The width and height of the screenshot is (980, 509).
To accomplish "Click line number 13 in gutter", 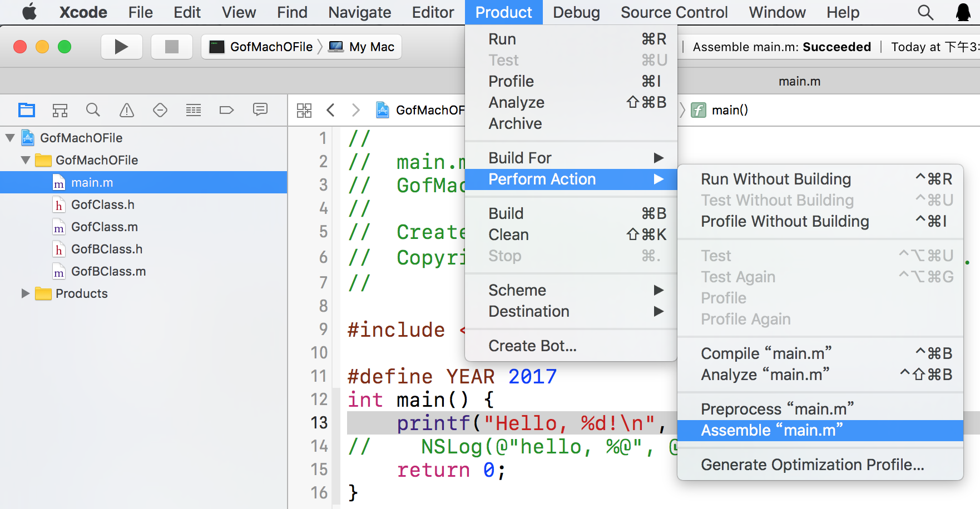I will (x=319, y=423).
